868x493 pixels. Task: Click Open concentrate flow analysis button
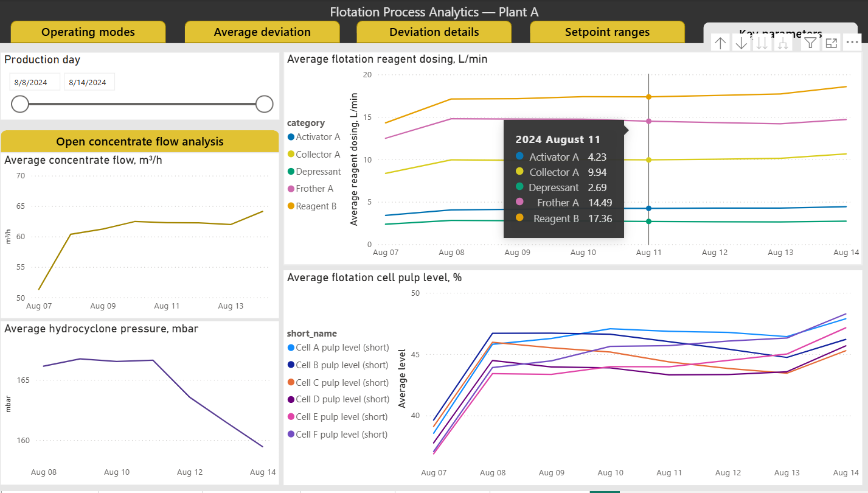(140, 141)
